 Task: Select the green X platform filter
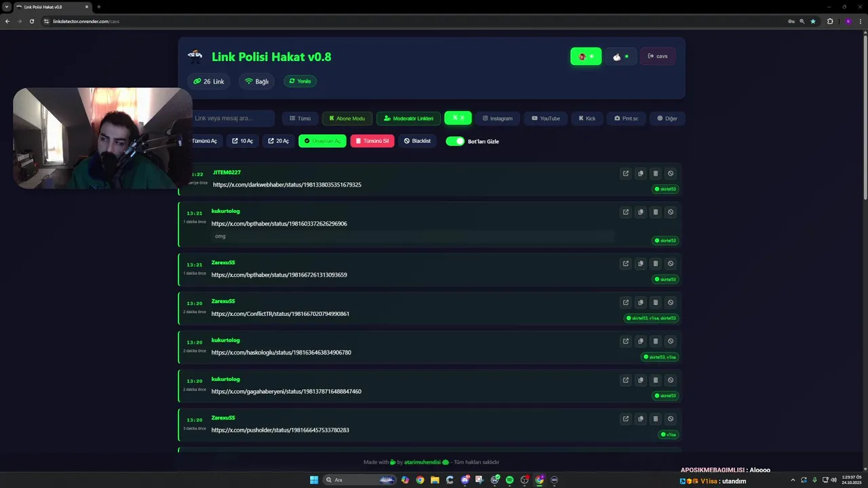pyautogui.click(x=458, y=118)
